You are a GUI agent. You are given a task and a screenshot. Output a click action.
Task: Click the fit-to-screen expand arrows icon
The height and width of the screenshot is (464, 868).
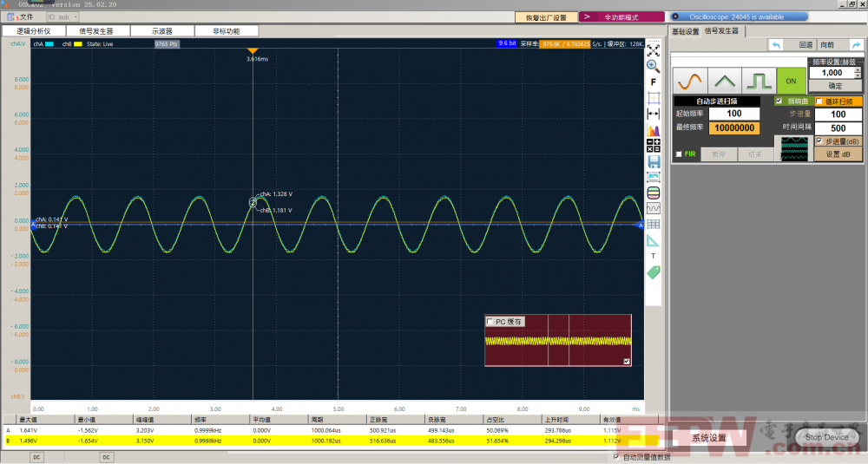coord(654,50)
